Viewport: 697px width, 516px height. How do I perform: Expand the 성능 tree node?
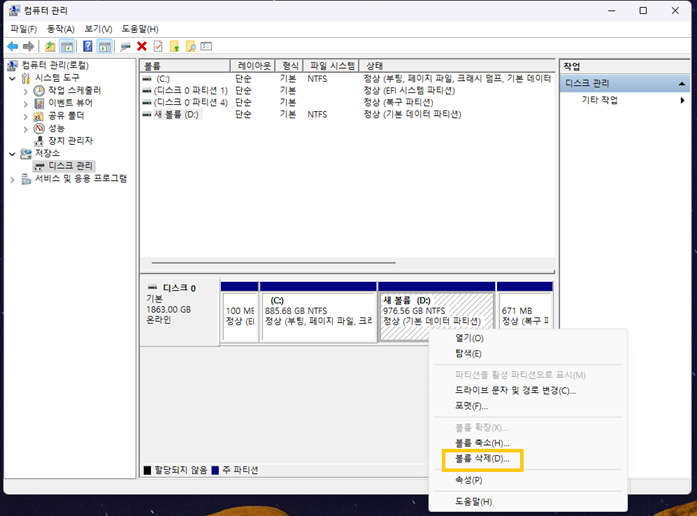pos(25,129)
